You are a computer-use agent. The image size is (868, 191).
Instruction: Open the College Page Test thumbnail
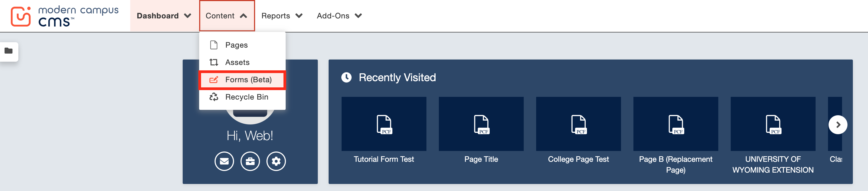click(578, 124)
